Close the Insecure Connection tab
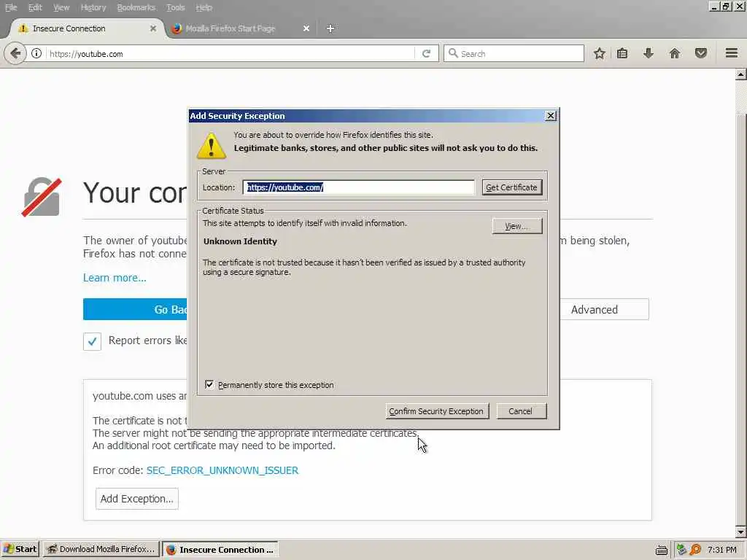The image size is (747, 560). point(153,28)
